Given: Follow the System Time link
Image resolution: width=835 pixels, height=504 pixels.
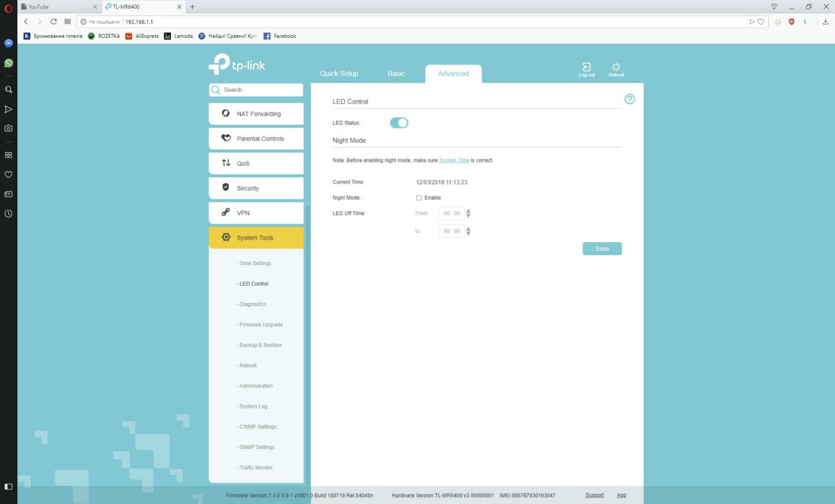Looking at the screenshot, I should click(x=454, y=161).
